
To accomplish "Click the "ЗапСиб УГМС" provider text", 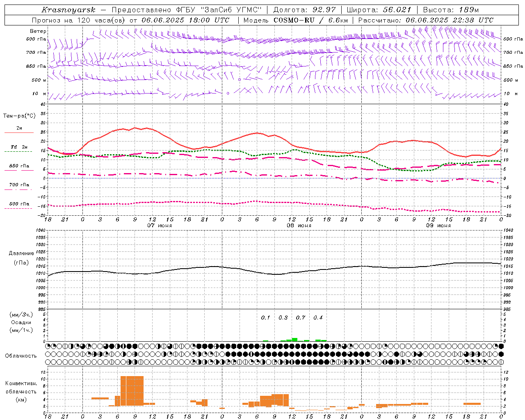I will [x=231, y=10].
